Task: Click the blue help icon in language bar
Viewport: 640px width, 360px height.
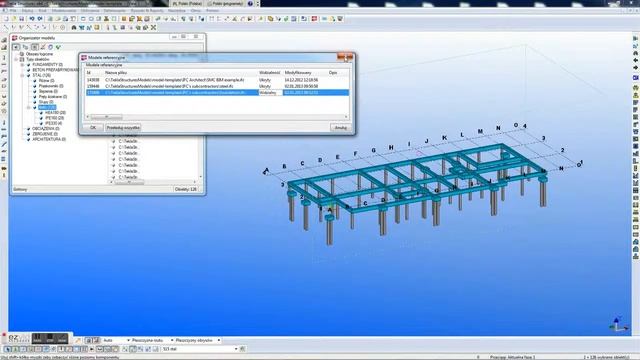Action: tap(250, 3)
